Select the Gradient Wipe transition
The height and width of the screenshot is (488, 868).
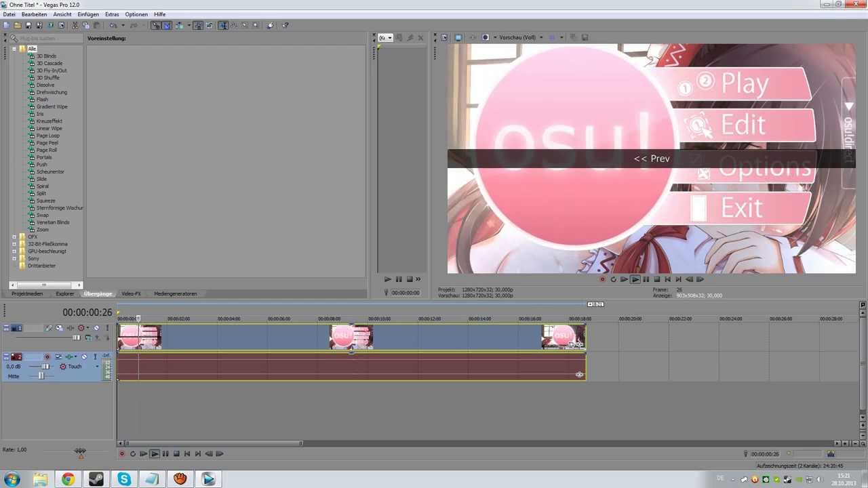coord(52,106)
